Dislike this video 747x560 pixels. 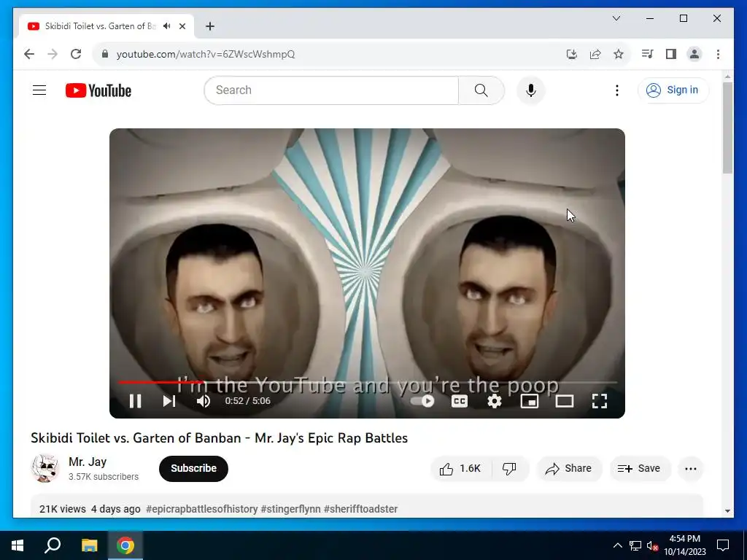[x=509, y=469]
